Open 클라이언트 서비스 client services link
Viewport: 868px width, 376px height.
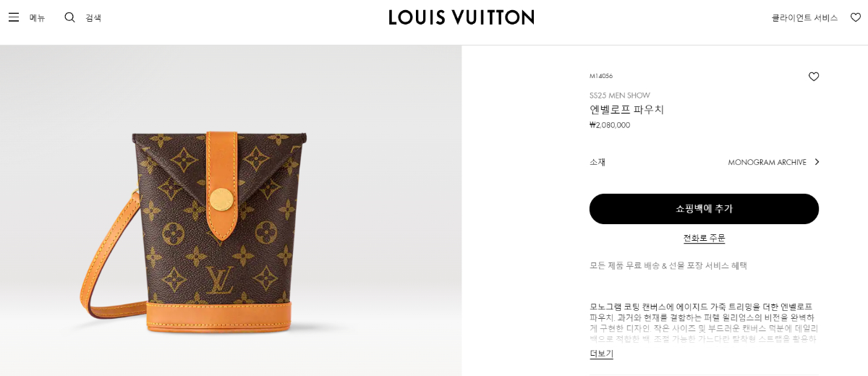point(804,18)
